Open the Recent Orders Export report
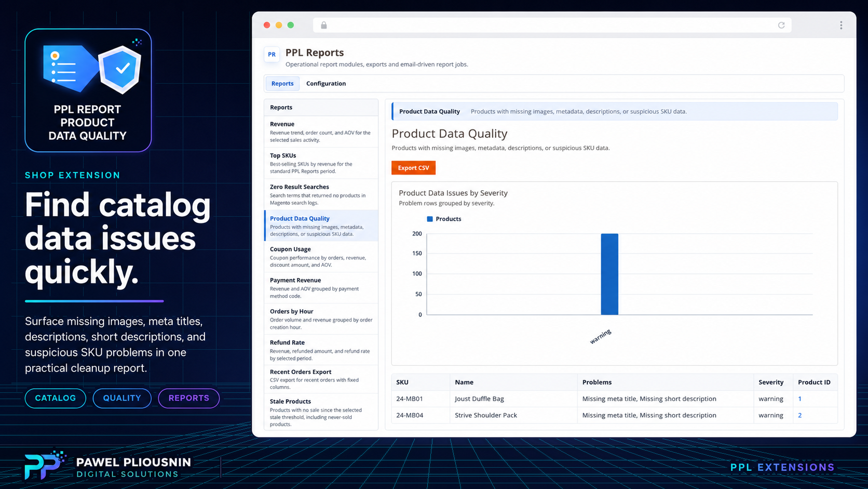 pyautogui.click(x=321, y=379)
